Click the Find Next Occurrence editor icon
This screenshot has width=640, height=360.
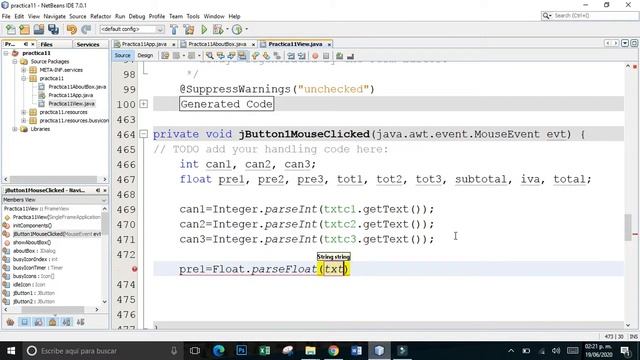pyautogui.click(x=231, y=56)
